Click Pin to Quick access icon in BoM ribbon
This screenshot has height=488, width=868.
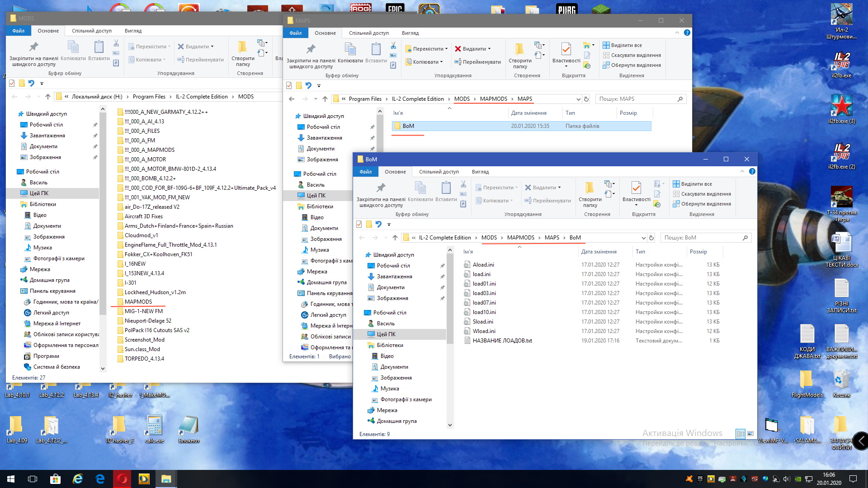tap(381, 188)
